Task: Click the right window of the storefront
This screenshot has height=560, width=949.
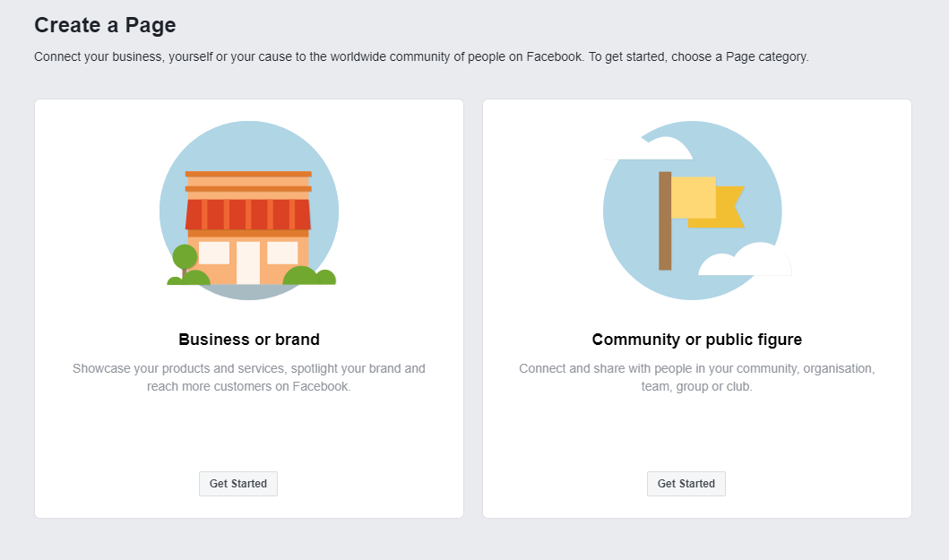Action: (x=282, y=253)
